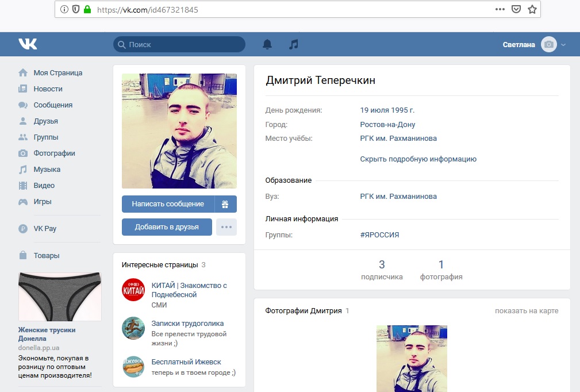Click the Поиск search field

click(x=179, y=44)
